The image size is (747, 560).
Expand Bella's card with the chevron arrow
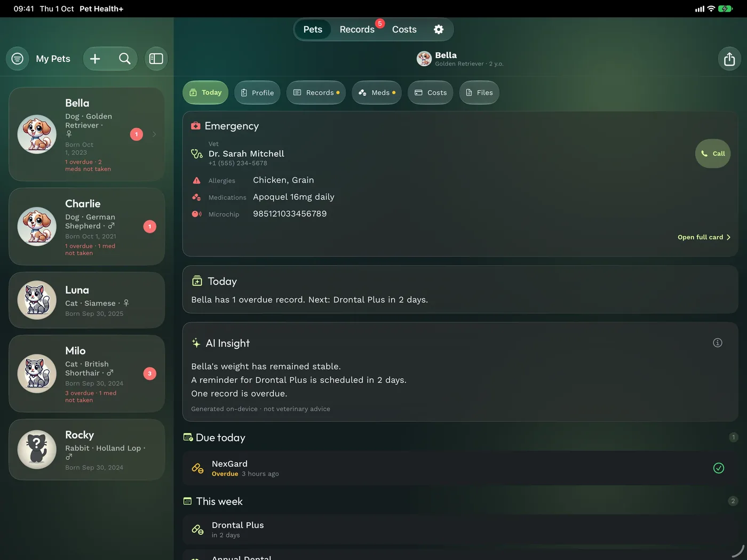(154, 134)
